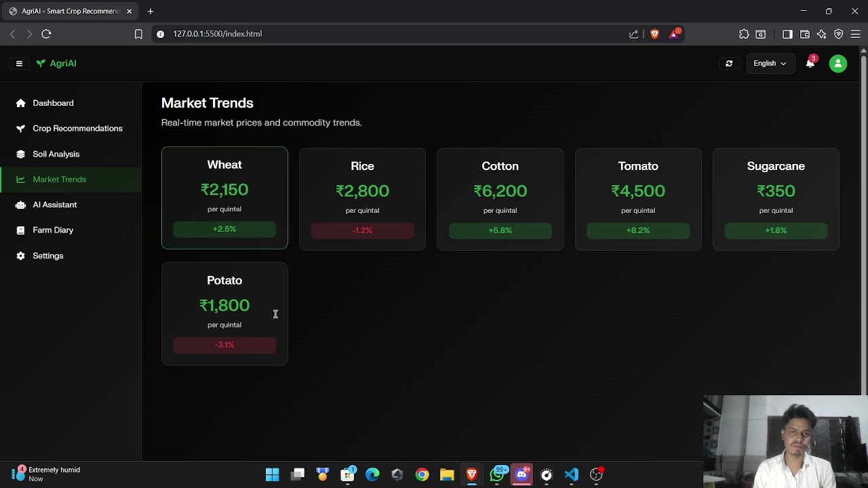Viewport: 868px width, 488px height.
Task: Select the Sugarcane price card title
Action: (x=776, y=166)
